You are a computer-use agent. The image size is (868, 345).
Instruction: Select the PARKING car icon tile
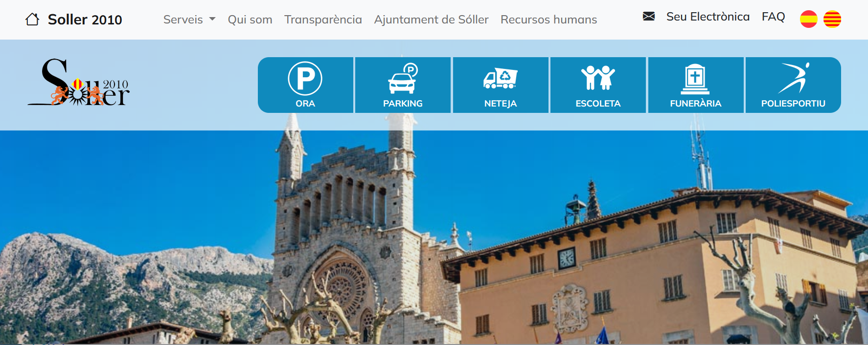pos(403,85)
